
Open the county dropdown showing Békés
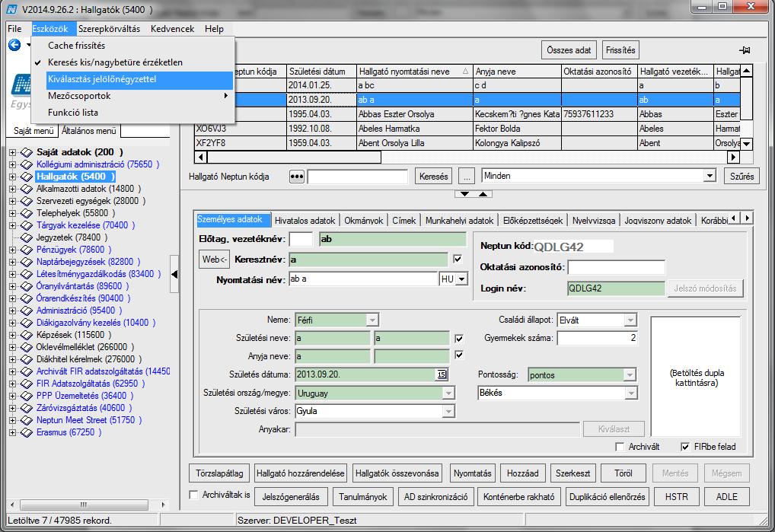point(630,393)
